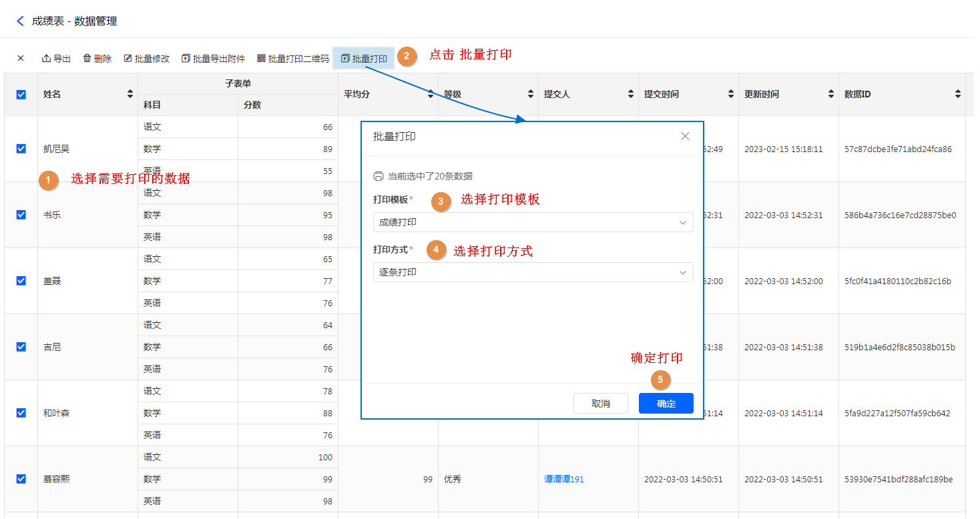Viewport: 980px width, 519px height.
Task: Open submitter link 谭谭谭191
Action: tap(563, 479)
